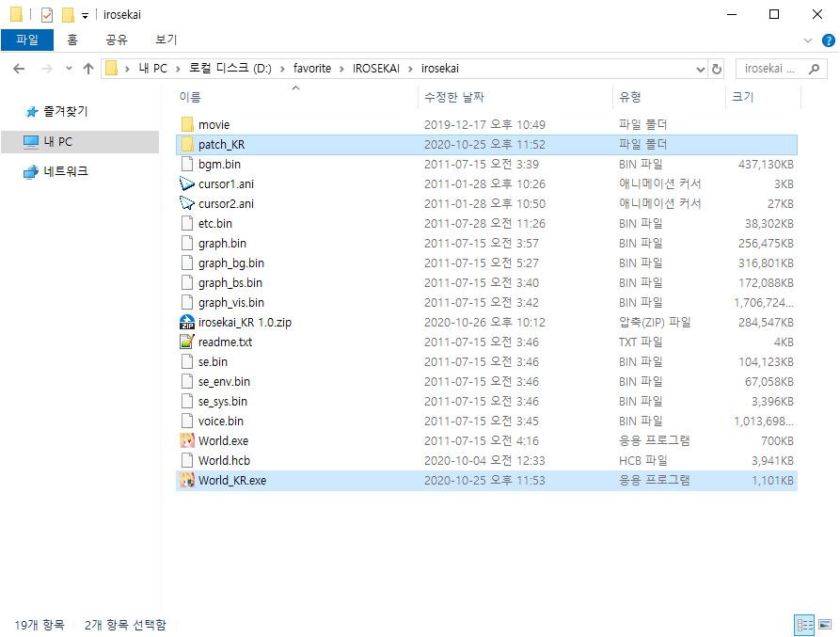The image size is (840, 637).
Task: Open recent locations dropdown arrow
Action: pos(69,69)
